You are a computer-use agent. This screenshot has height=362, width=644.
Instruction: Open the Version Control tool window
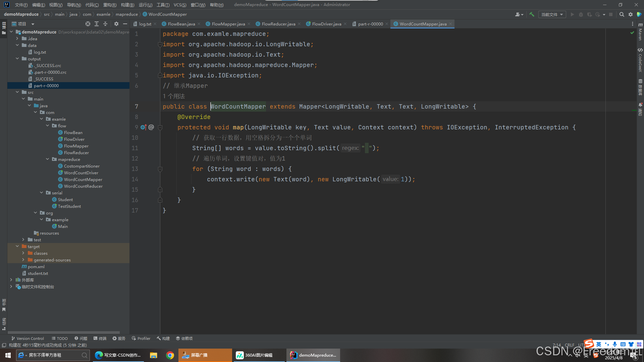[x=28, y=338]
